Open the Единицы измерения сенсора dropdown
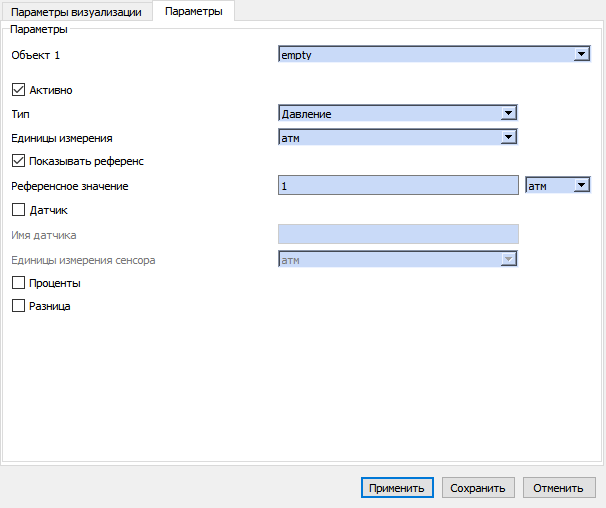 [397, 260]
